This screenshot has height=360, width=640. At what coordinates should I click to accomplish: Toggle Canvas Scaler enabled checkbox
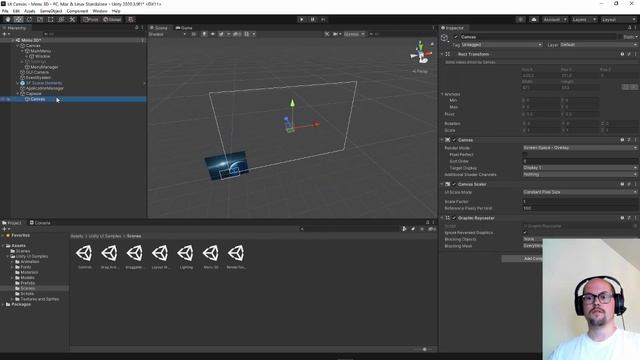(454, 184)
